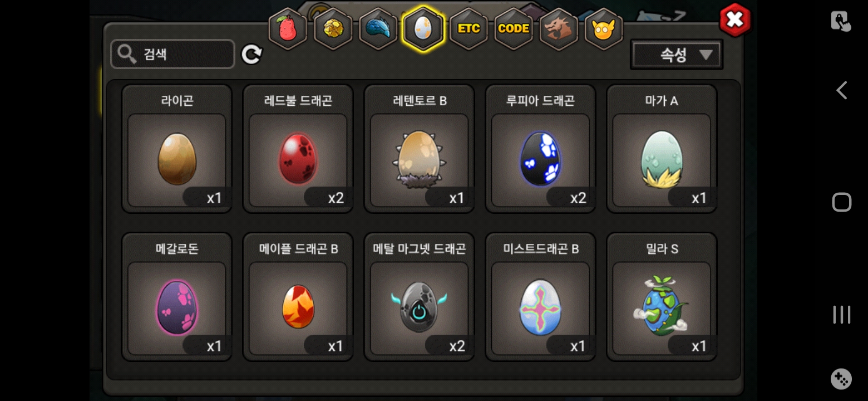Screen dimensions: 868x401
Task: Close the inventory with the red X
Action: pos(735,20)
